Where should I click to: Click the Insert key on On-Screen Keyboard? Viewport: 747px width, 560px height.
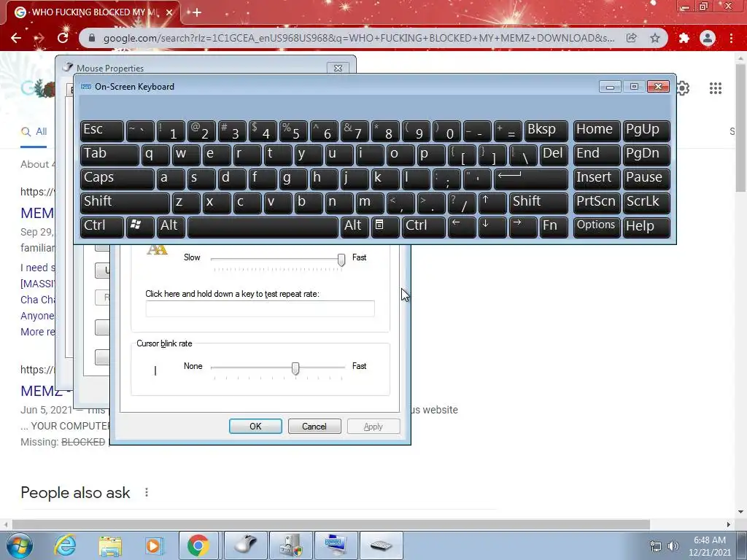tap(596, 178)
